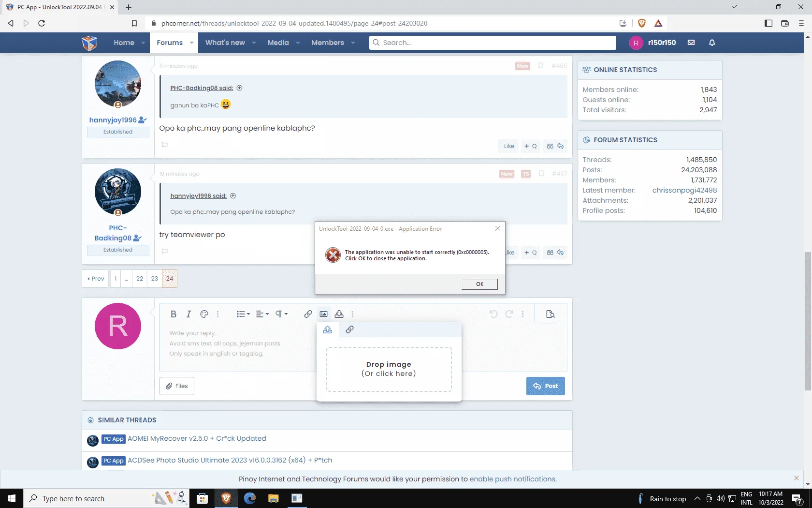The width and height of the screenshot is (812, 508).
Task: Open the Members menu item
Action: click(x=328, y=43)
